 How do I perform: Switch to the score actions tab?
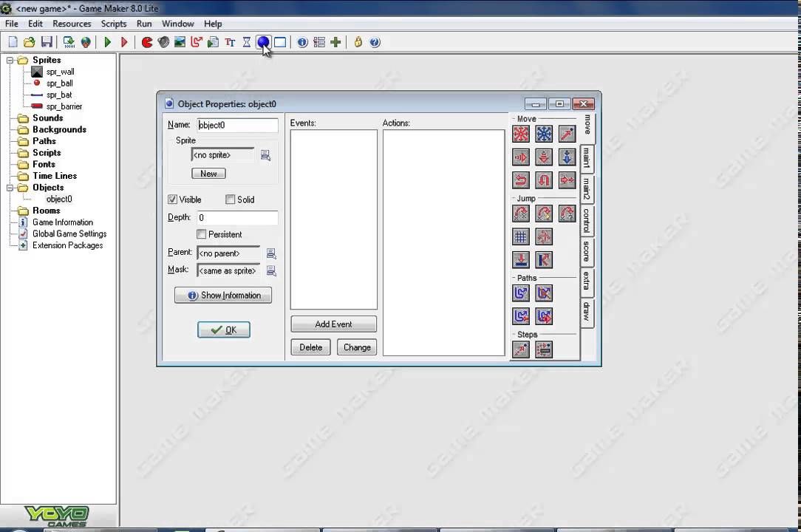click(x=587, y=251)
